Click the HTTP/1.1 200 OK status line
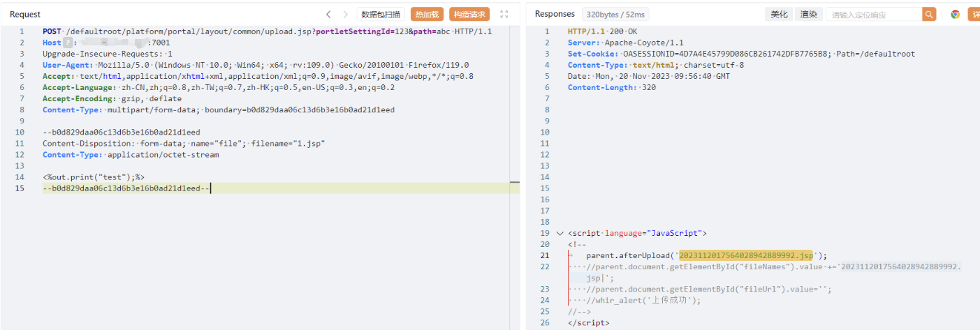The width and height of the screenshot is (980, 330). click(602, 31)
